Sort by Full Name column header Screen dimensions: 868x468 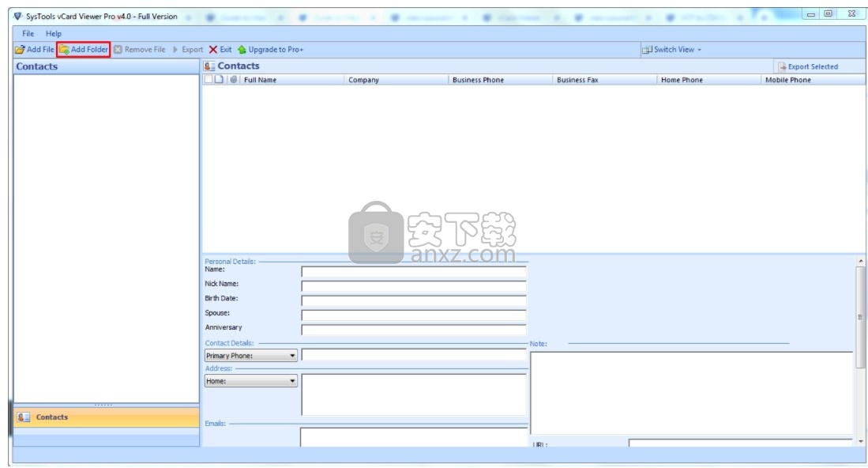pos(291,80)
